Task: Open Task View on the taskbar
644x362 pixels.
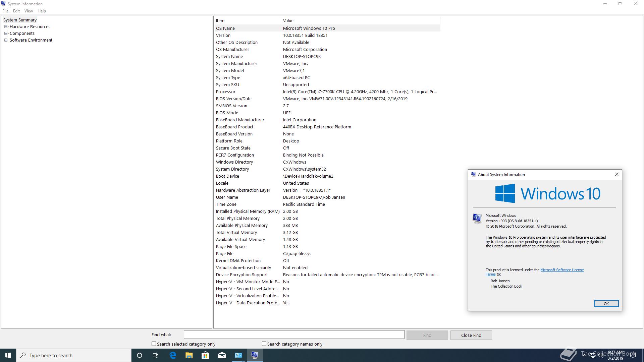Action: pos(156,355)
